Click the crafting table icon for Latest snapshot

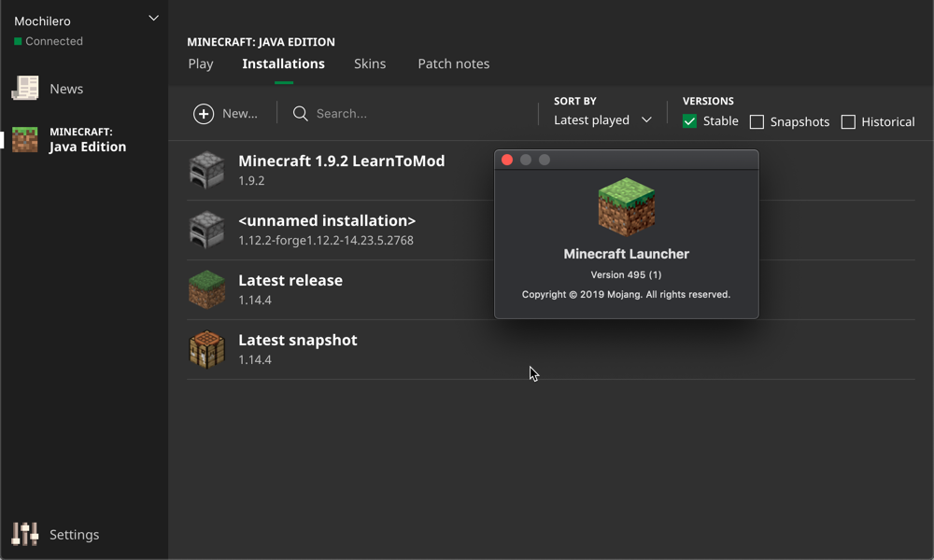[x=207, y=349]
